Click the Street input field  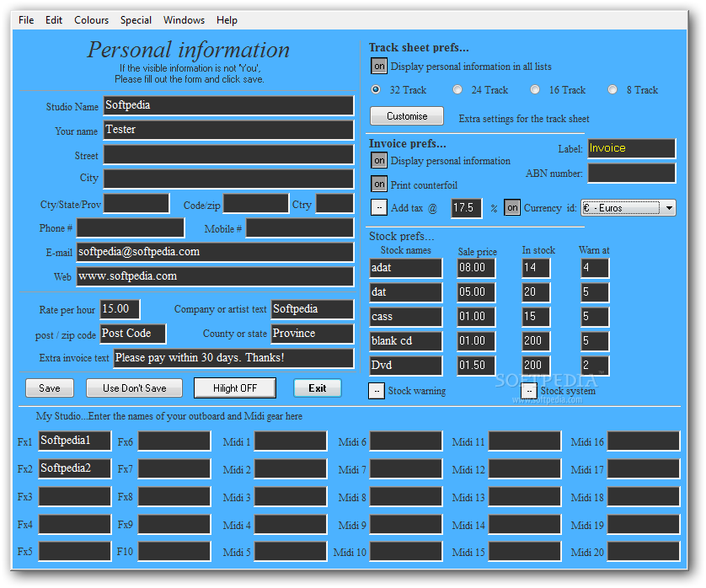click(x=228, y=154)
